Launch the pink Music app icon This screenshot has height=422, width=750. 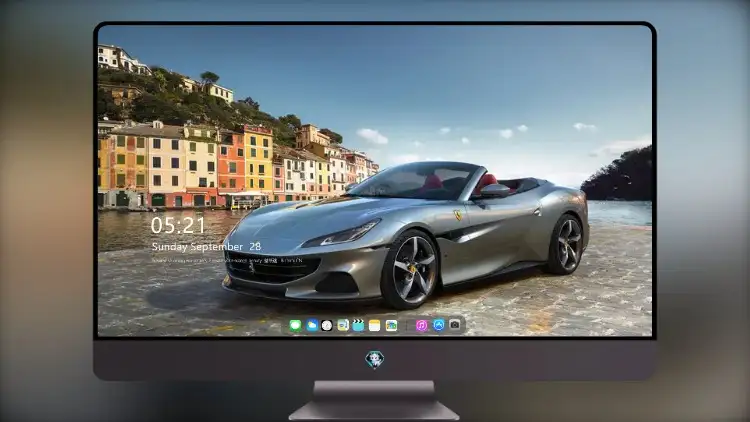pos(421,326)
